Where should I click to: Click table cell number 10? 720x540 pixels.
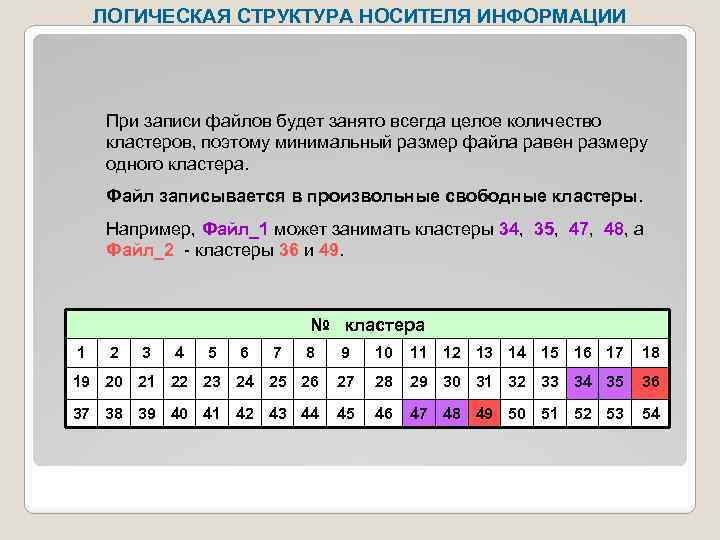383,353
